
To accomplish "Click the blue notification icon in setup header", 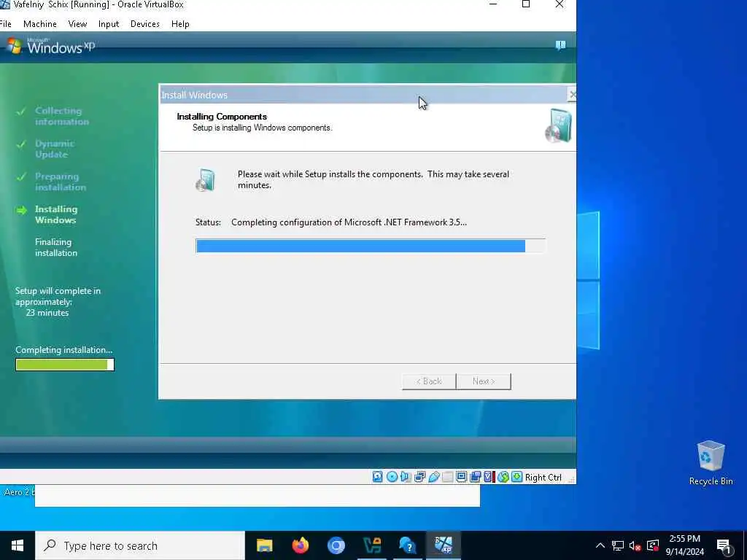I will (x=560, y=45).
